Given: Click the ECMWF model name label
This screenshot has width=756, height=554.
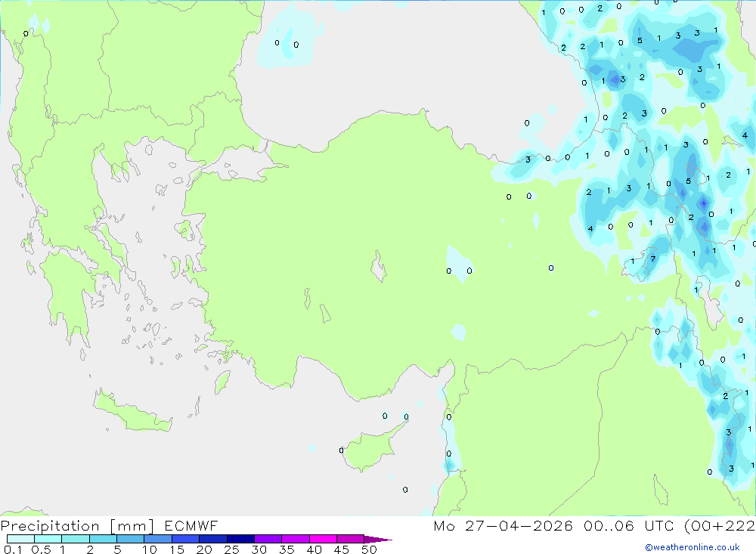Looking at the screenshot, I should tap(191, 525).
